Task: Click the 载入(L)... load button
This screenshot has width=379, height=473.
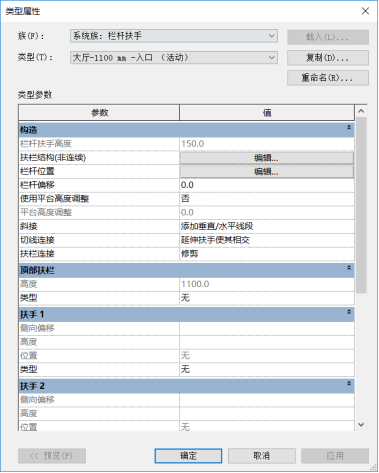Action: (328, 37)
